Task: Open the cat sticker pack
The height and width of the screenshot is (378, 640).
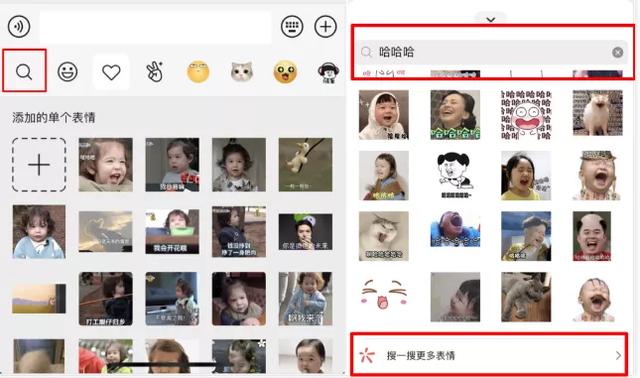Action: click(x=242, y=71)
